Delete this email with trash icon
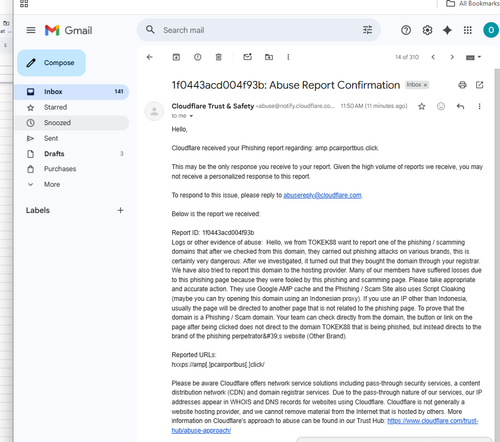Viewport: 500px width, 442px height. tap(218, 57)
